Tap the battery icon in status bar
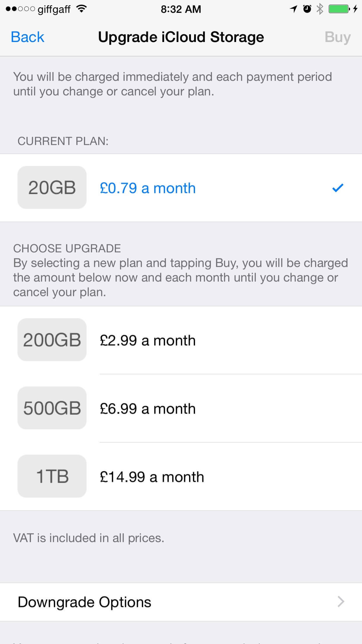Viewport: 362px width, 644px height. click(x=339, y=9)
